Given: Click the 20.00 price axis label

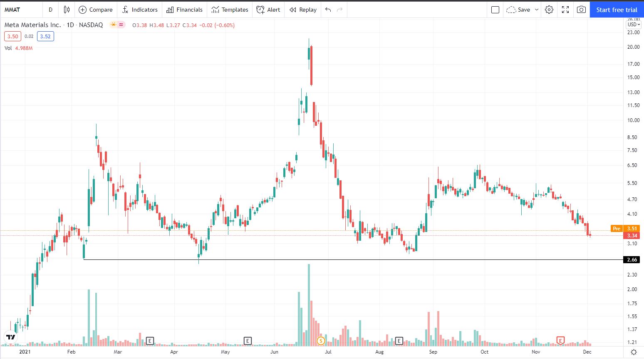Looking at the screenshot, I should coord(633,47).
